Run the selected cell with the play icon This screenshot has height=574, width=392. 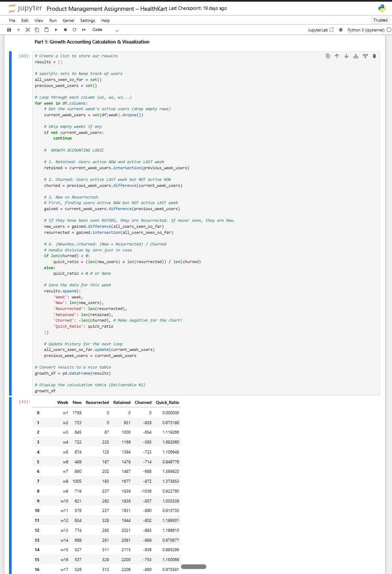click(x=56, y=30)
